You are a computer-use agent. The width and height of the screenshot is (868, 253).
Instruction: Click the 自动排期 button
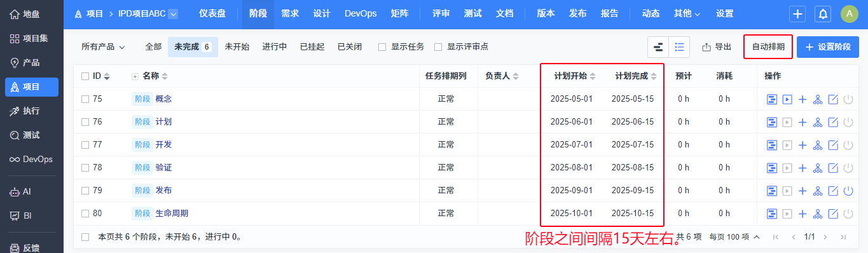[x=768, y=47]
